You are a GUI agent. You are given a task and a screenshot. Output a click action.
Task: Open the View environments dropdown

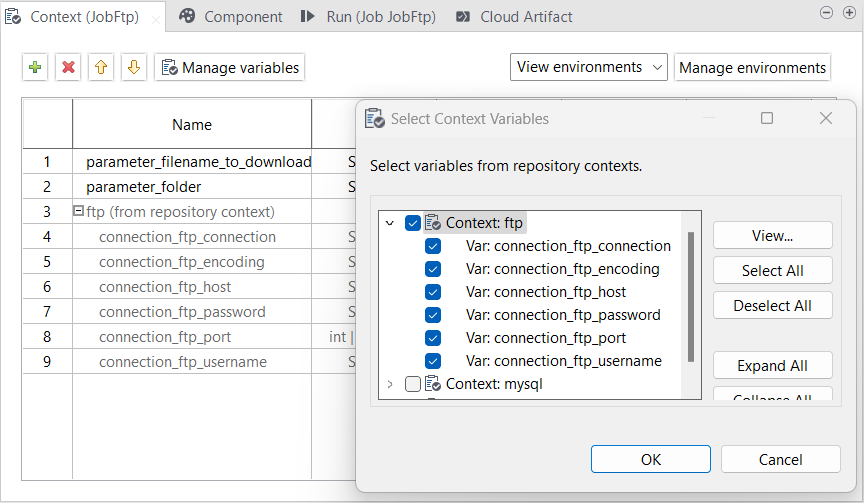pos(588,67)
